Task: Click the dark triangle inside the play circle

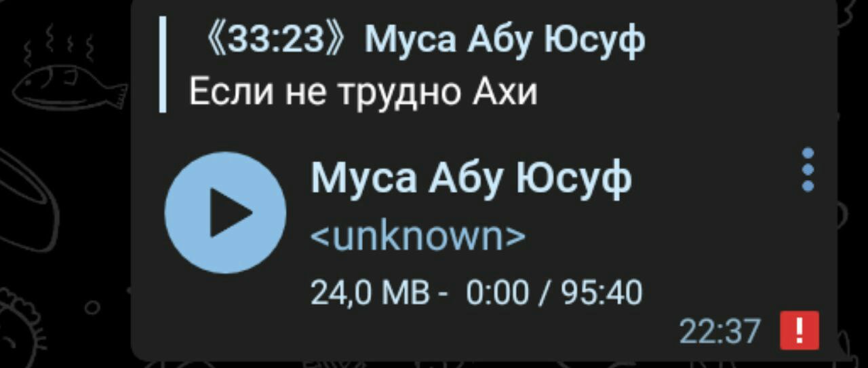Action: coord(230,213)
